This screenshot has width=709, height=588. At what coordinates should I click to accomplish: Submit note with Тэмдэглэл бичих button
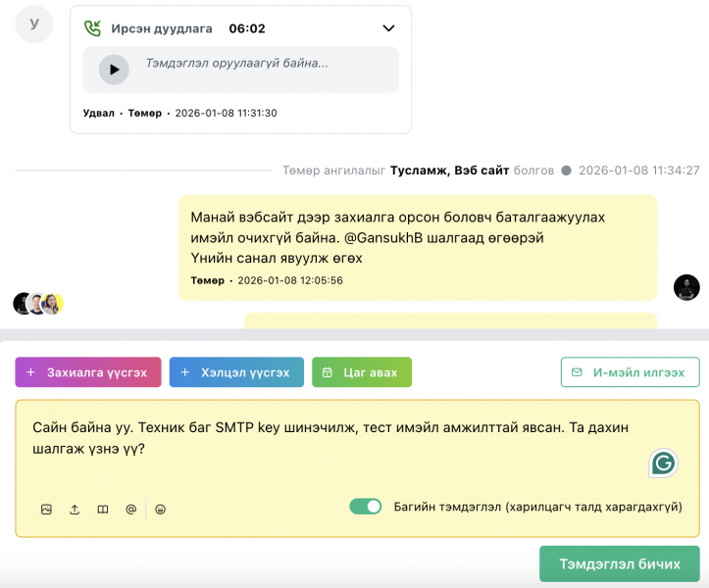(x=619, y=564)
